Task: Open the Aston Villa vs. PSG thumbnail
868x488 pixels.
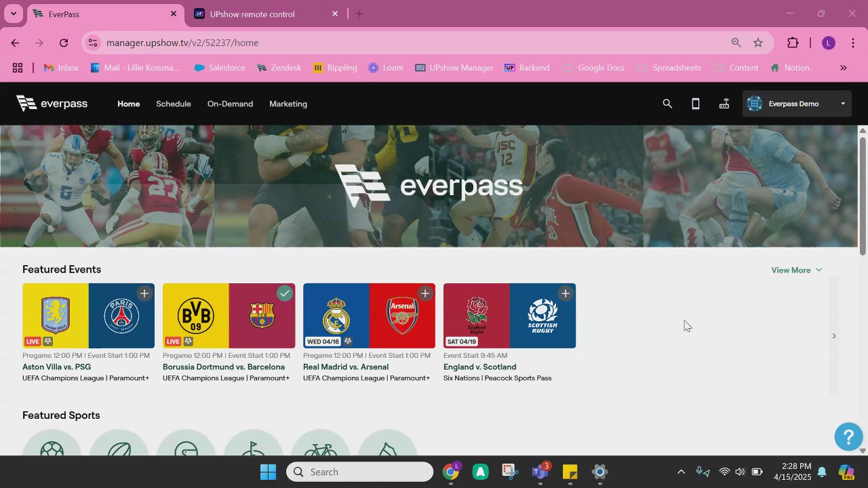Action: click(x=88, y=316)
